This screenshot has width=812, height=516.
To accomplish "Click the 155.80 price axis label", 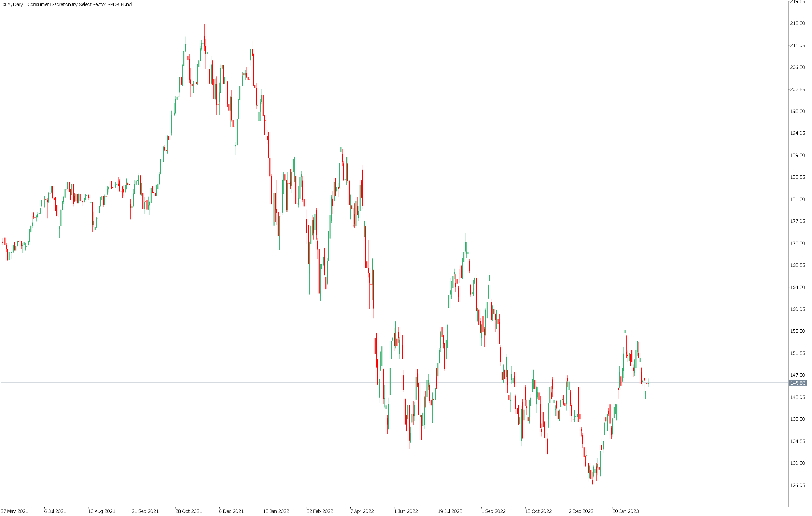I will [x=798, y=331].
